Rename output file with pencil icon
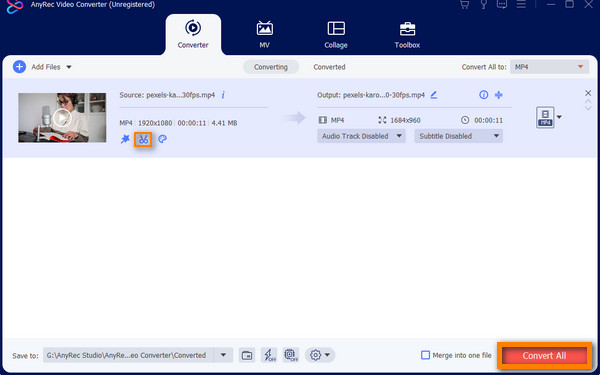Screen dimensions: 600x375 pos(434,95)
